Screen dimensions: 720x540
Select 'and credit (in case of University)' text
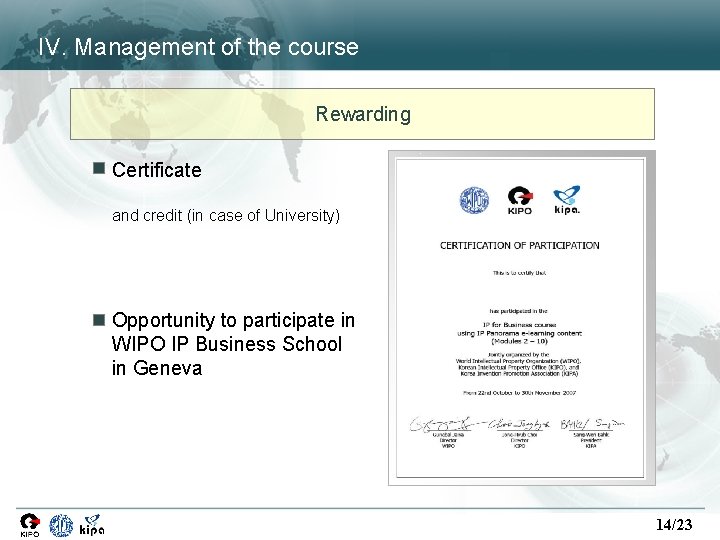[x=226, y=215]
